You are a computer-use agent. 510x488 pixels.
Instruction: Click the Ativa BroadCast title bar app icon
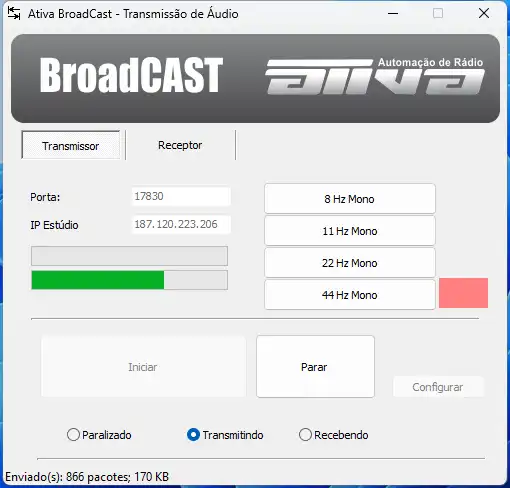(x=14, y=13)
